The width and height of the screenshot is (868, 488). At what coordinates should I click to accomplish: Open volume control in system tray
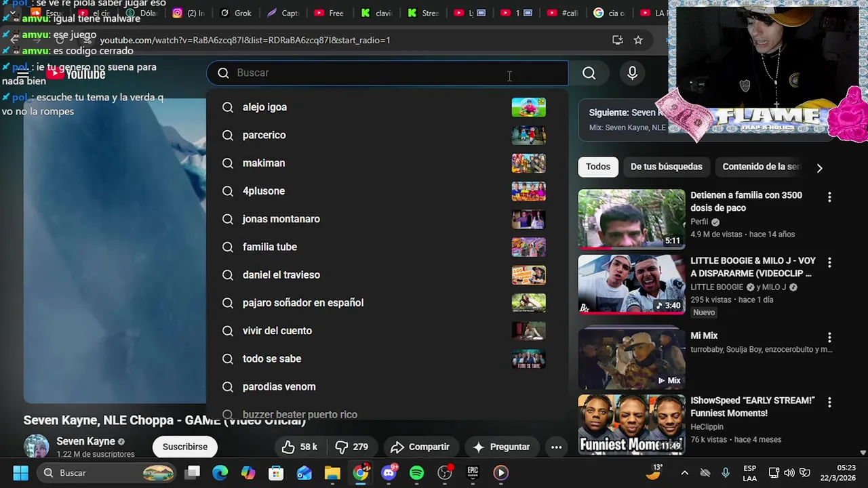[789, 473]
